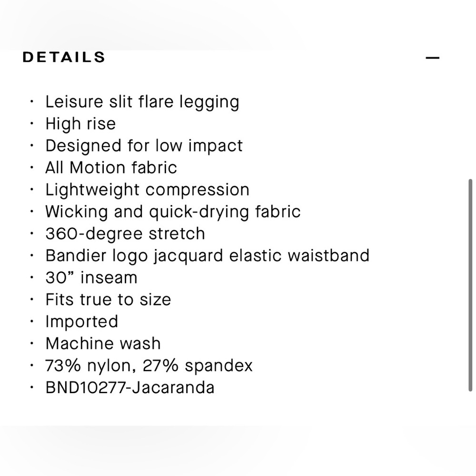This screenshot has height=476, width=476.
Task: Click the 'Wicking and quick-drying fabric' entry
Action: [x=173, y=211]
